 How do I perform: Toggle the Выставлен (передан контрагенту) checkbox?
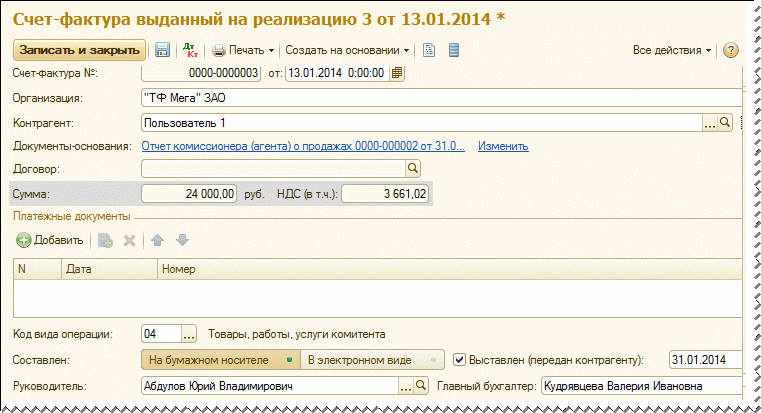click(459, 360)
